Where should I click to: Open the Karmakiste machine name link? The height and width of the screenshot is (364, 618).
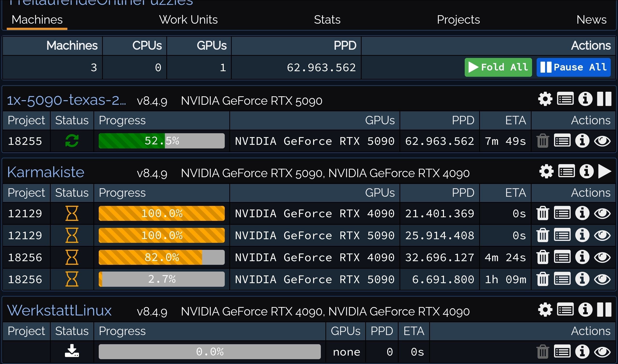[x=46, y=172]
